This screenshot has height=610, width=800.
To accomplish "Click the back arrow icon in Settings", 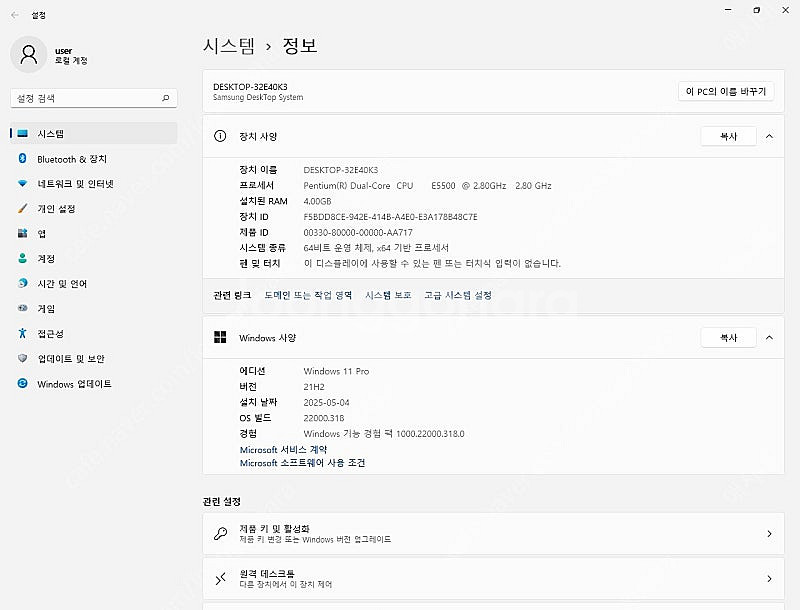I will (15, 15).
